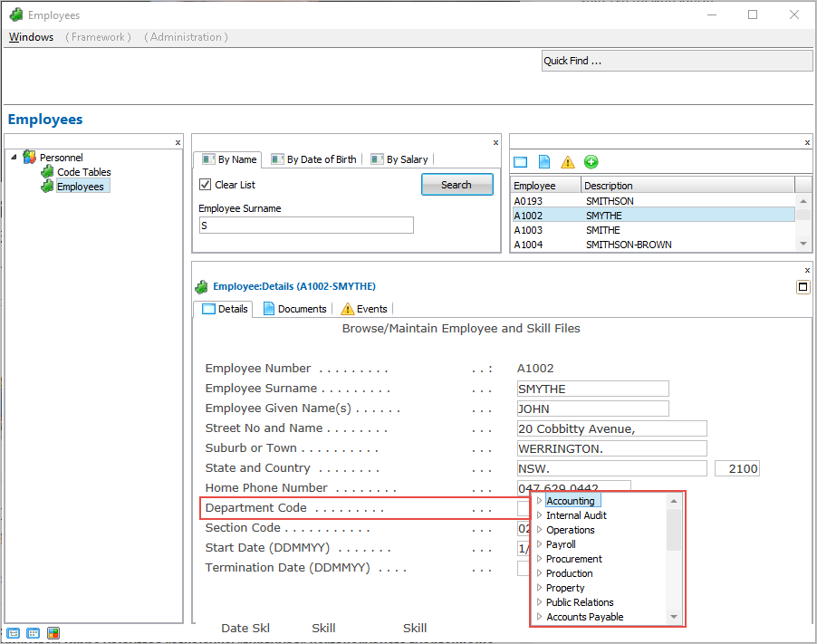This screenshot has height=644, width=817.
Task: Select Code Tables in the tree
Action: point(83,172)
